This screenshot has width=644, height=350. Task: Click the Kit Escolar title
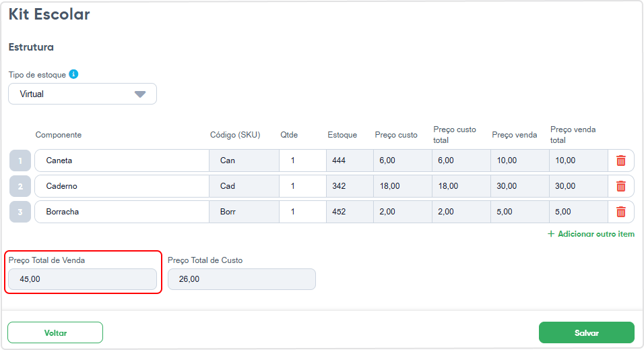49,14
